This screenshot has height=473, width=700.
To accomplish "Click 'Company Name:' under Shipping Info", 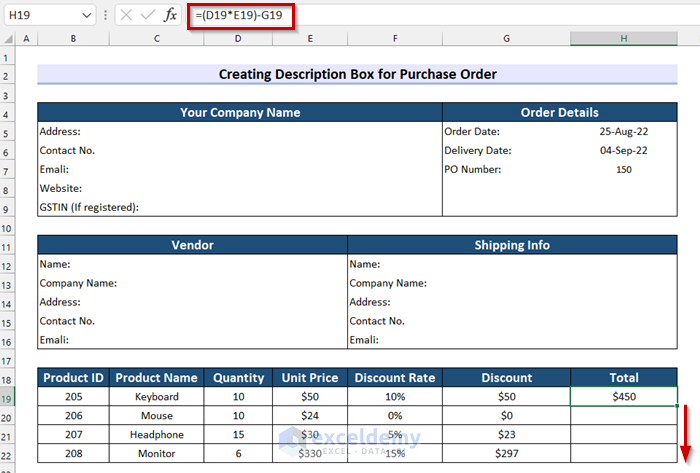I will point(388,283).
